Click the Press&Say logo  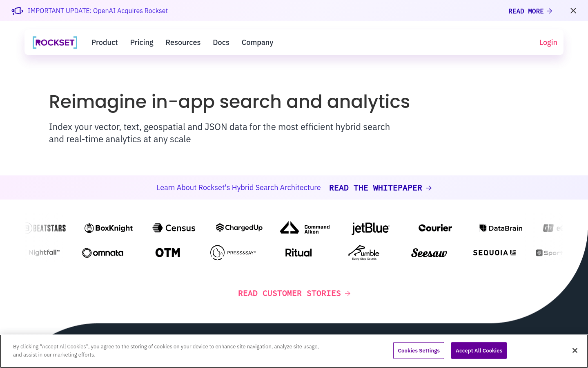click(x=233, y=253)
